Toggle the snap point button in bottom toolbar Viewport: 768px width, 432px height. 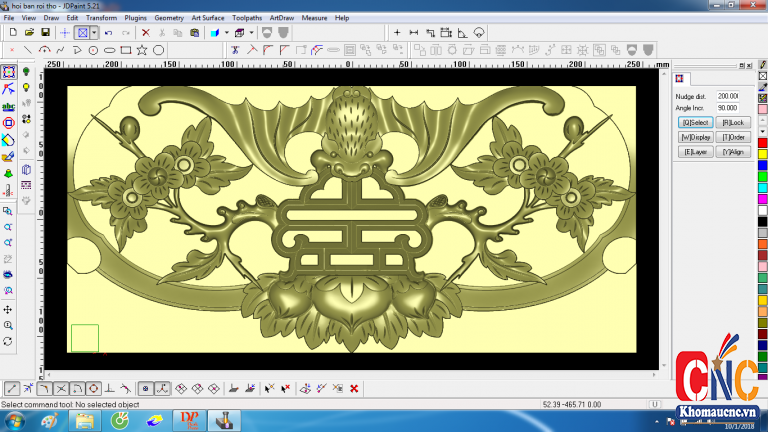(x=145, y=388)
